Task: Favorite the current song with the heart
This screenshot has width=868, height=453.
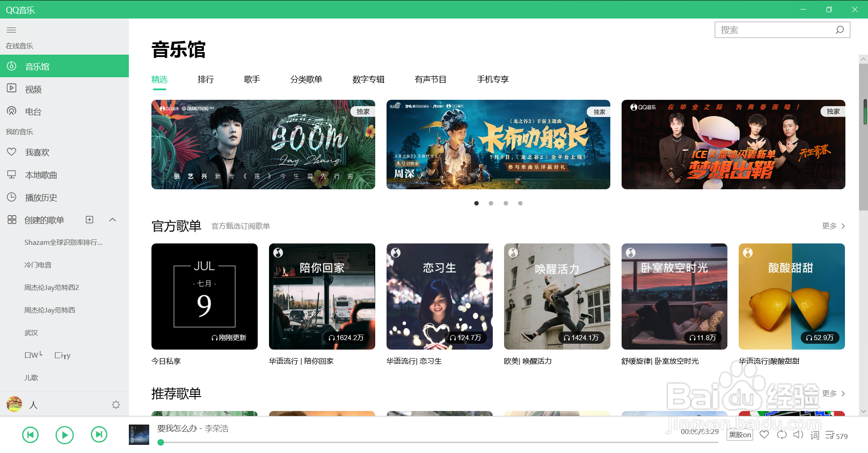Action: coord(764,434)
